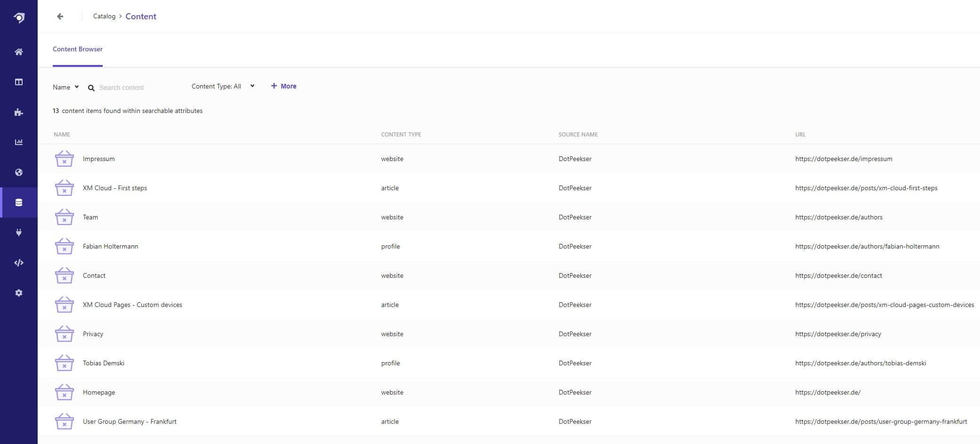Click the authors/tobias-demski URL
The image size is (980, 444).
(x=860, y=363)
